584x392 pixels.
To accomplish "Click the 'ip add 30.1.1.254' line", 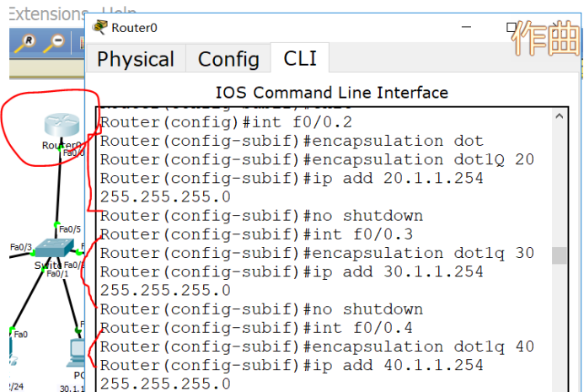I will [x=292, y=271].
